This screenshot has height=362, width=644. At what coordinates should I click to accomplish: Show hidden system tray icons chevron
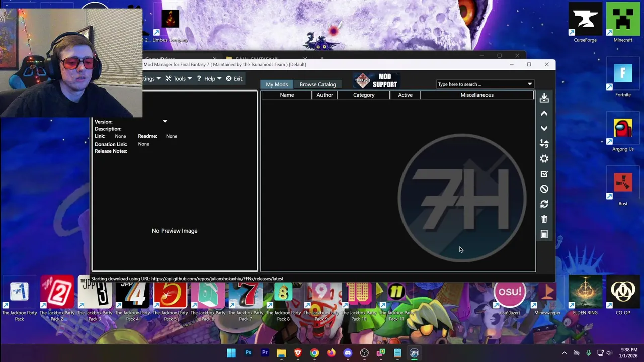pos(564,353)
